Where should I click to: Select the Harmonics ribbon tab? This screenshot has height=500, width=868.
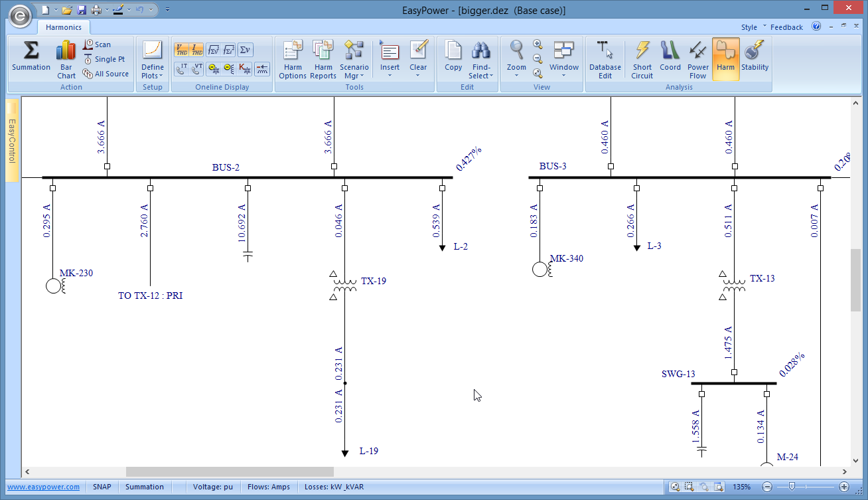[64, 27]
